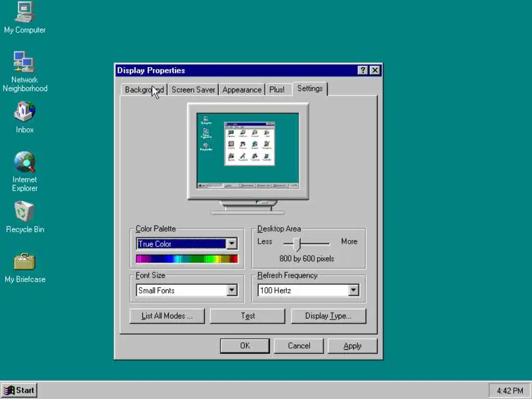Screen dimensions: 532x399
Task: Open Display Type settings
Action: [328, 316]
